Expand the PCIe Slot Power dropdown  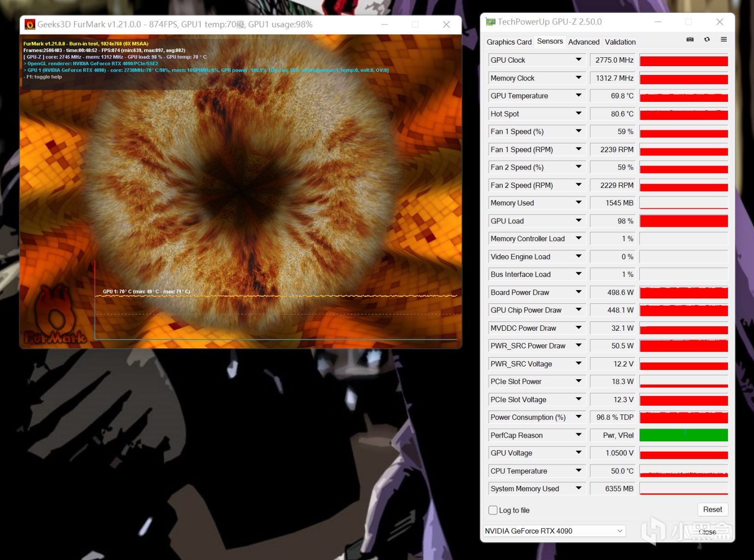click(579, 382)
